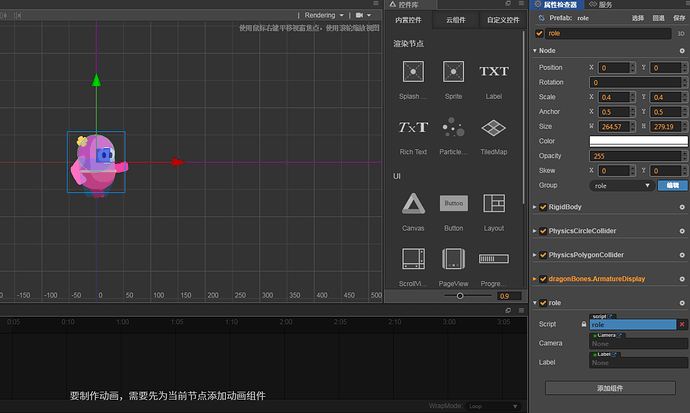Click the 添加组件 button
The height and width of the screenshot is (413, 690).
coord(610,388)
